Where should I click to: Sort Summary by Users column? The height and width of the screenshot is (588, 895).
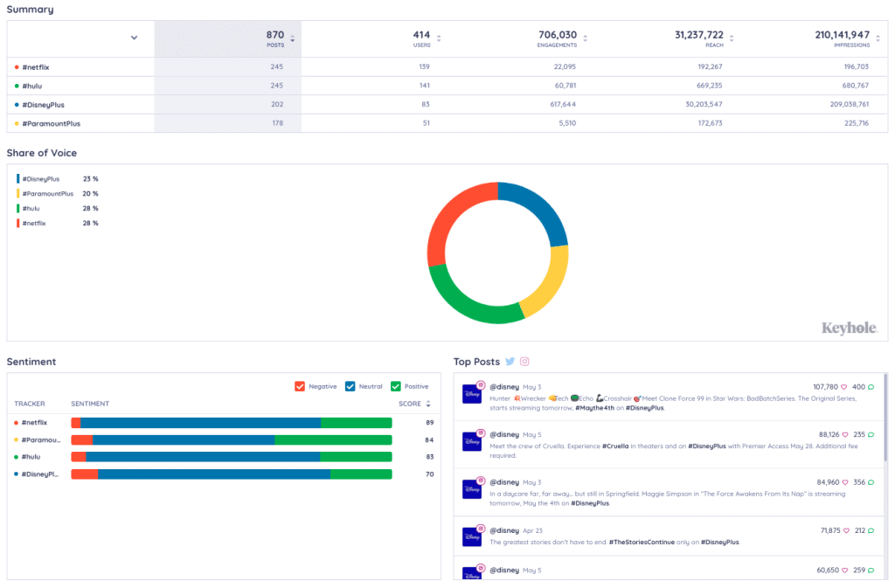pos(439,39)
